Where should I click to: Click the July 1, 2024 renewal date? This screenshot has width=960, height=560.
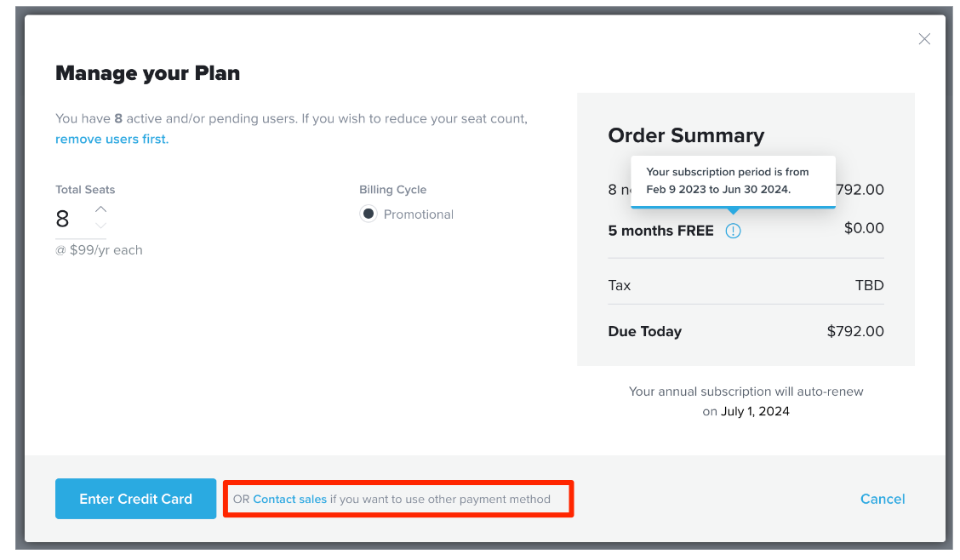point(755,411)
